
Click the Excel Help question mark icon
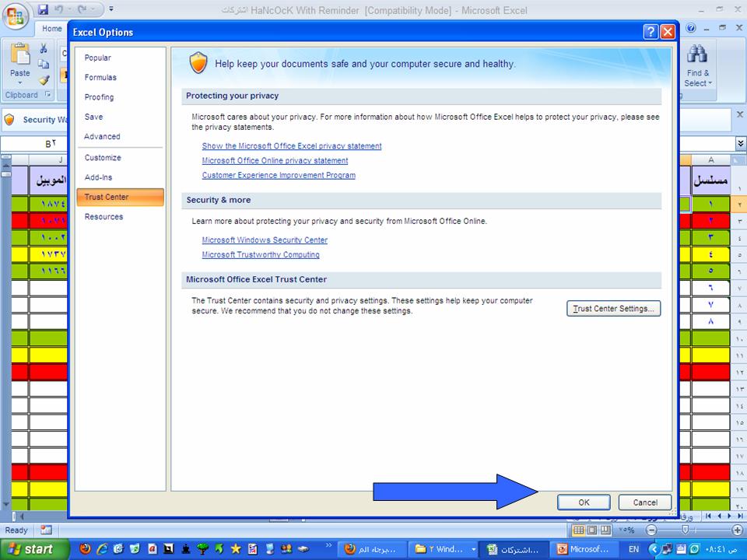[x=691, y=28]
